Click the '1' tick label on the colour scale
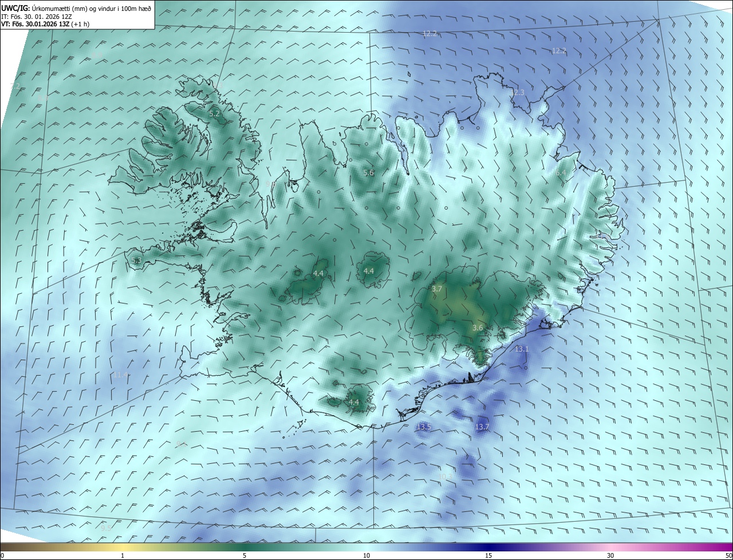 [x=123, y=555]
